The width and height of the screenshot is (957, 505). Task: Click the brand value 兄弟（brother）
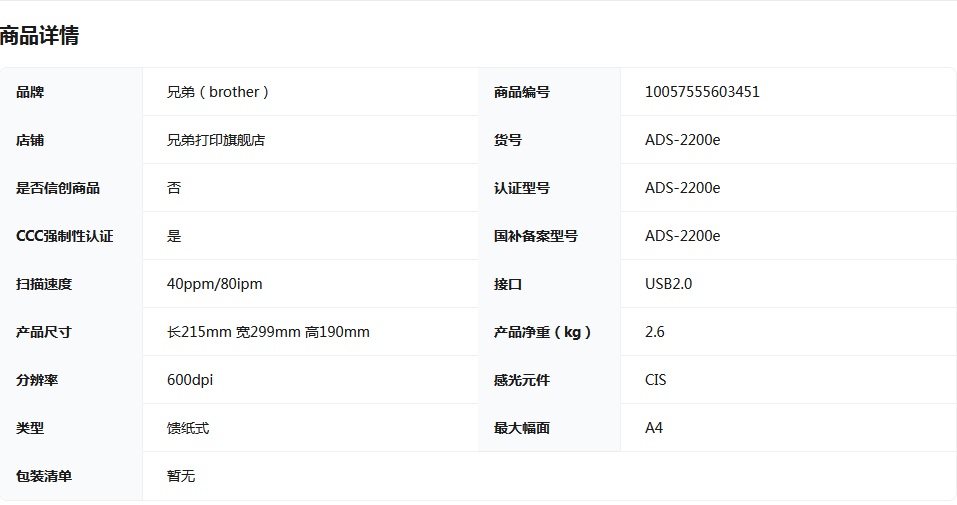[218, 92]
